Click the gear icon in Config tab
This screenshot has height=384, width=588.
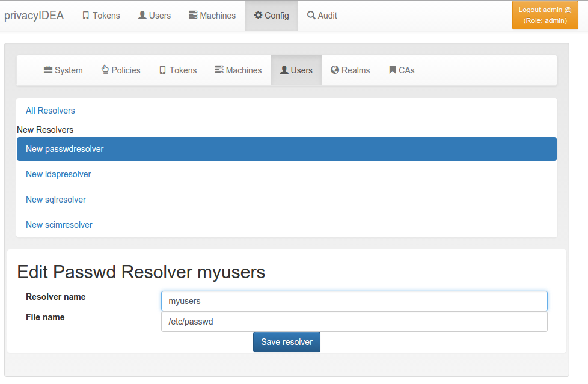(x=258, y=15)
